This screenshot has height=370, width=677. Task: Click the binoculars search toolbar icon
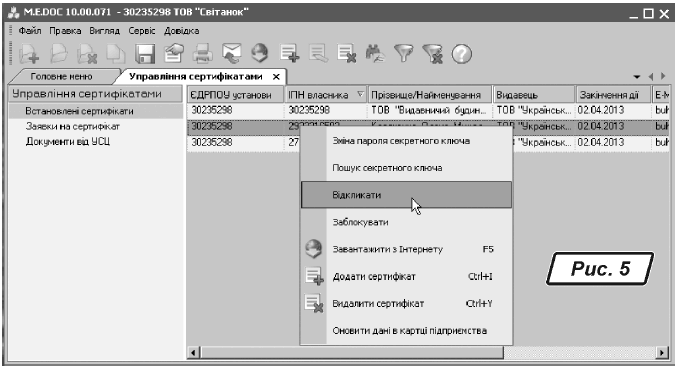pos(375,54)
